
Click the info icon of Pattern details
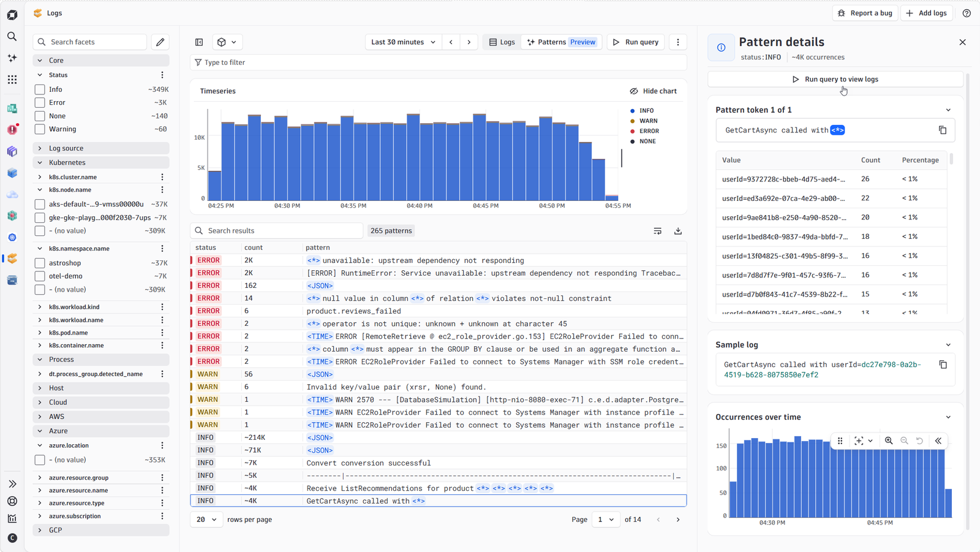[721, 48]
